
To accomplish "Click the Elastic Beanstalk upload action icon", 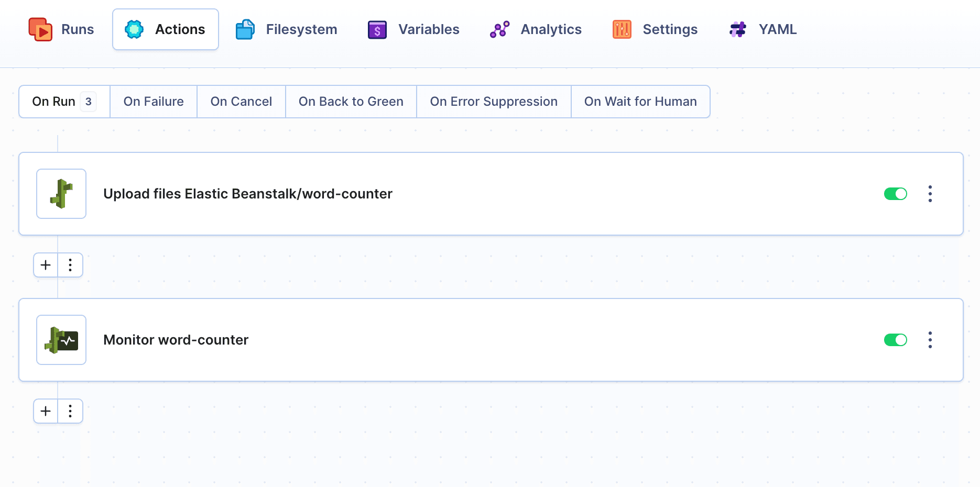I will (x=61, y=194).
